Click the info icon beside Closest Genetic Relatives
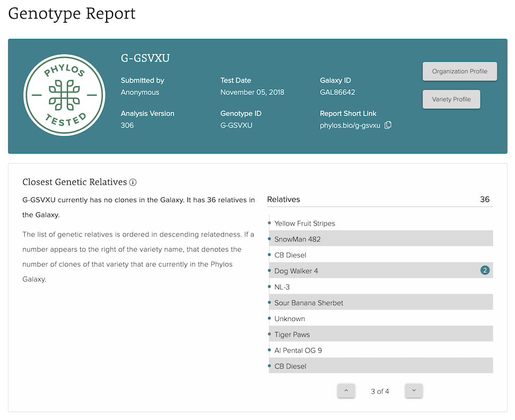The height and width of the screenshot is (420, 515). coord(133,183)
